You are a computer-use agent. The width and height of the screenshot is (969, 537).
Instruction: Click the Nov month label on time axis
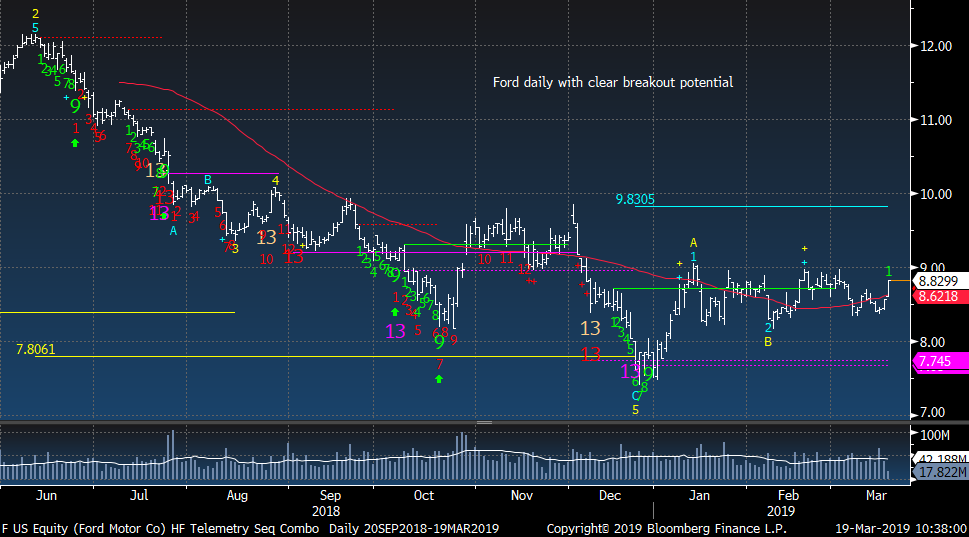click(x=522, y=495)
